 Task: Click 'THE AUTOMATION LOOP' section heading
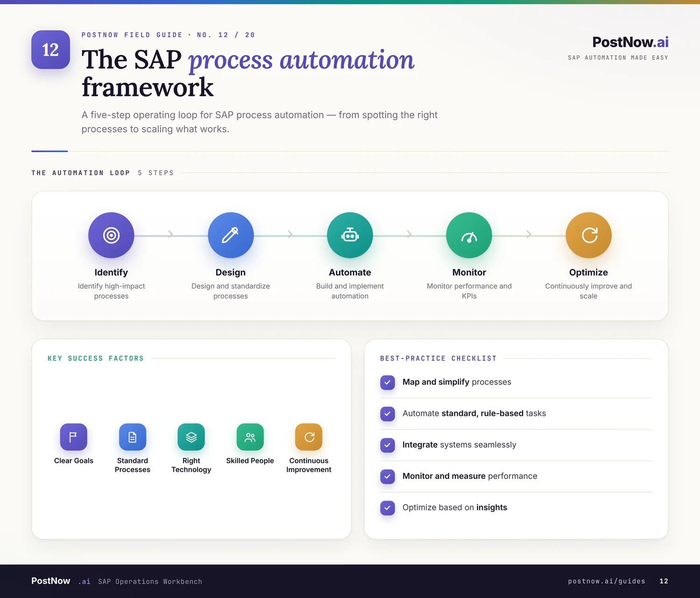[x=81, y=173]
